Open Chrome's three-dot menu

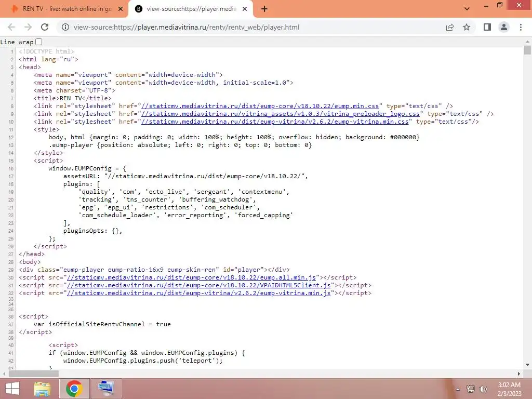[521, 27]
